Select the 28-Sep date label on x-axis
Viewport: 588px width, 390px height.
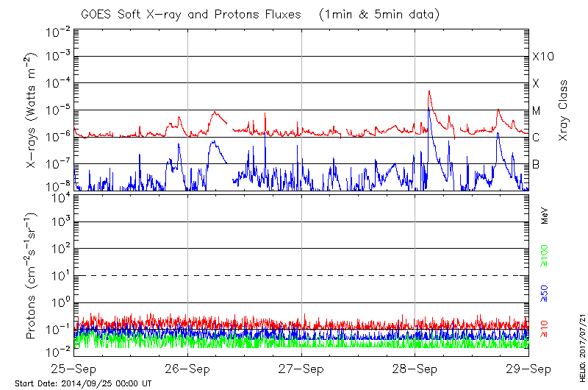click(x=415, y=368)
